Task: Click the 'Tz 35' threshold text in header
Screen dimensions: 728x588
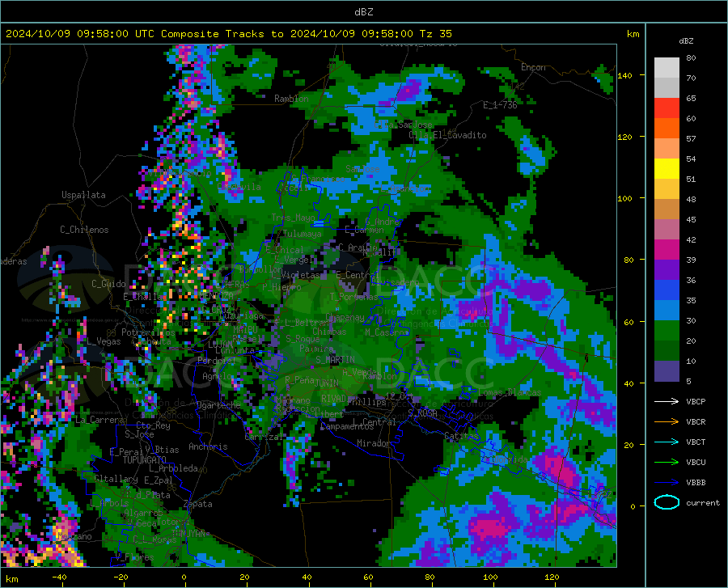Action: (x=436, y=34)
